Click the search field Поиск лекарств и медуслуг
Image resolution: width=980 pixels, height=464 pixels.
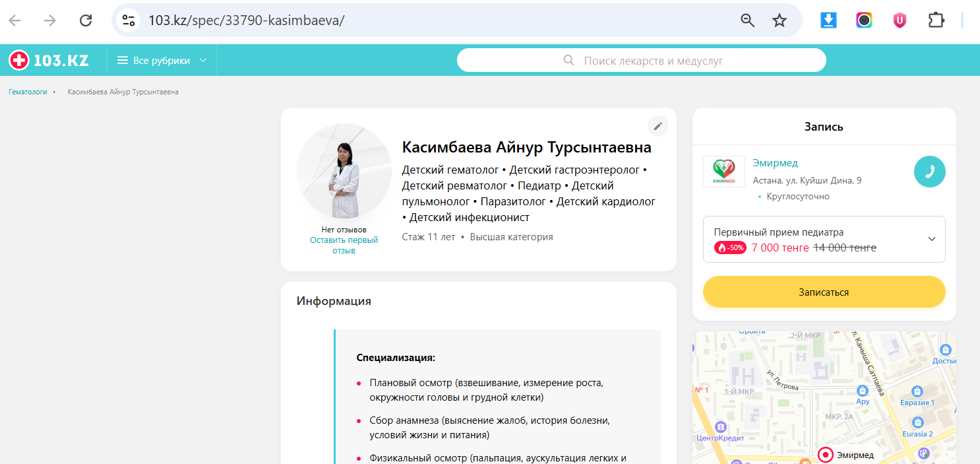click(641, 61)
